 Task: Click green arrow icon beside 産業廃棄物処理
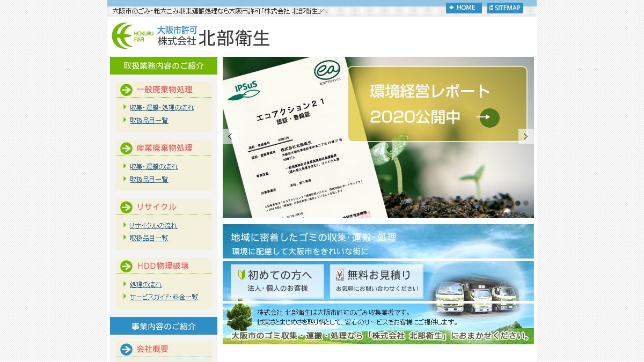(x=127, y=149)
